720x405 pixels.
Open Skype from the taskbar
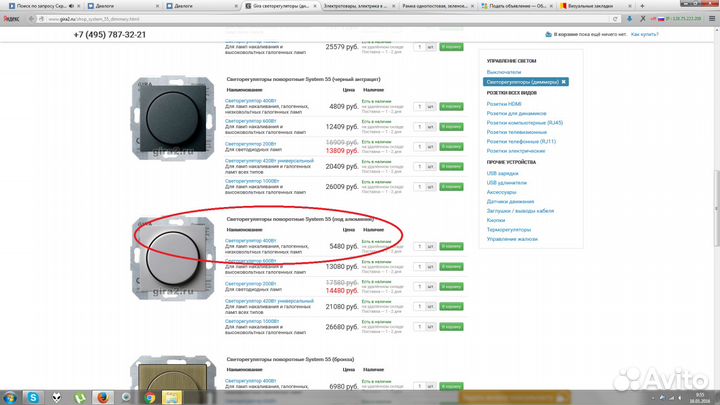[x=35, y=396]
